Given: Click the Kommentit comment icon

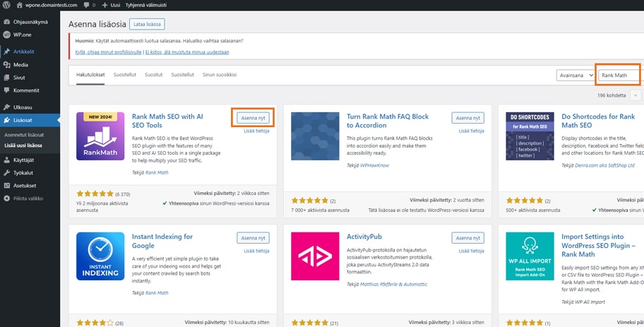Looking at the screenshot, I should tap(6, 90).
